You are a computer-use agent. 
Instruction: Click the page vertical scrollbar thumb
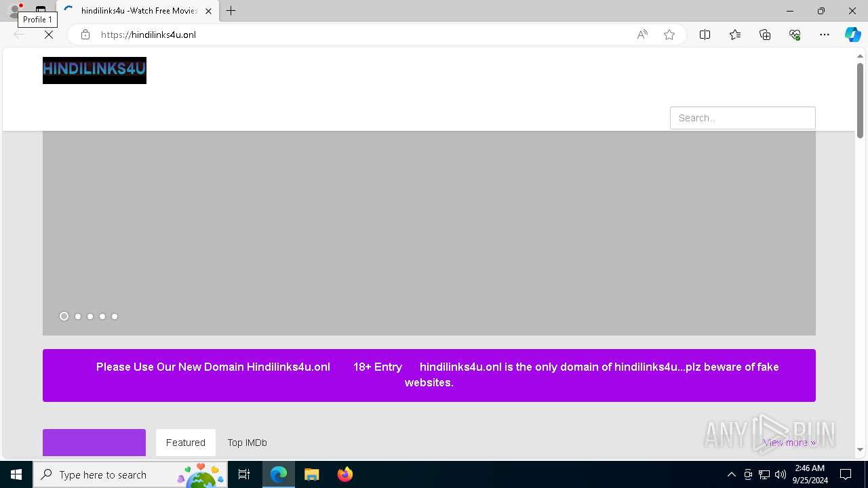tap(860, 100)
